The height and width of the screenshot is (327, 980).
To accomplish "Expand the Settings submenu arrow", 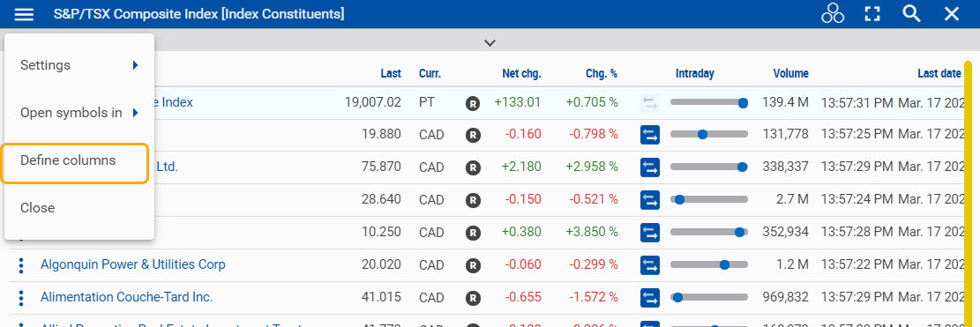I will [135, 65].
